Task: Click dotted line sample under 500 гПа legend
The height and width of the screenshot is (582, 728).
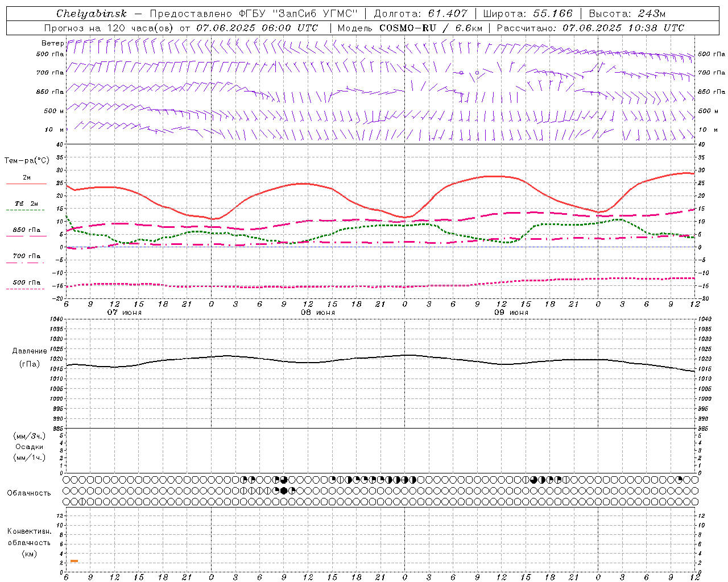Action: point(26,289)
